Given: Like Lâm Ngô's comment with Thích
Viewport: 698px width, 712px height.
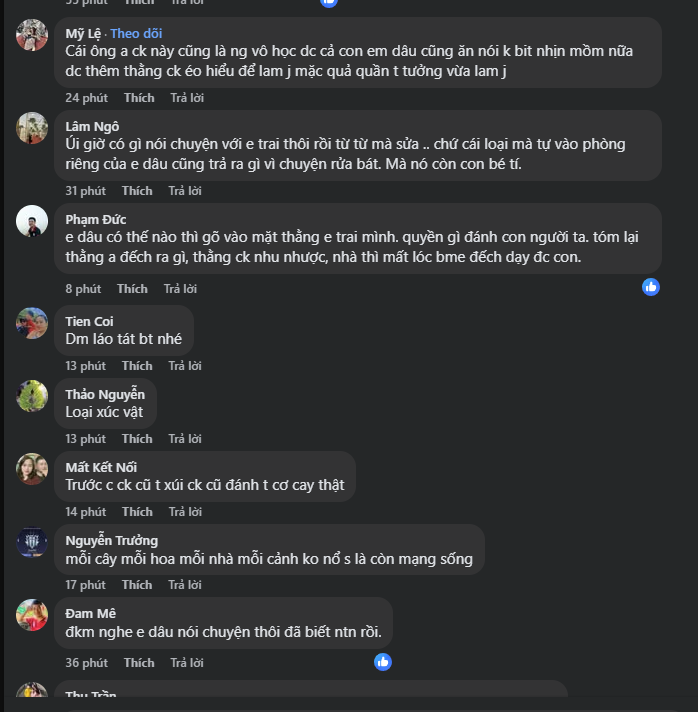Looking at the screenshot, I should pos(137,191).
